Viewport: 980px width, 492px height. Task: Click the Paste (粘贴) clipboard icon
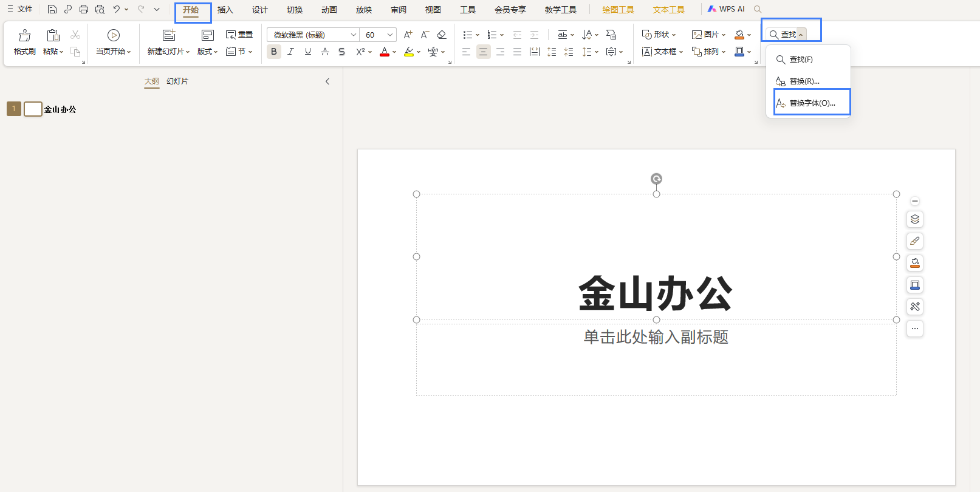pyautogui.click(x=53, y=35)
